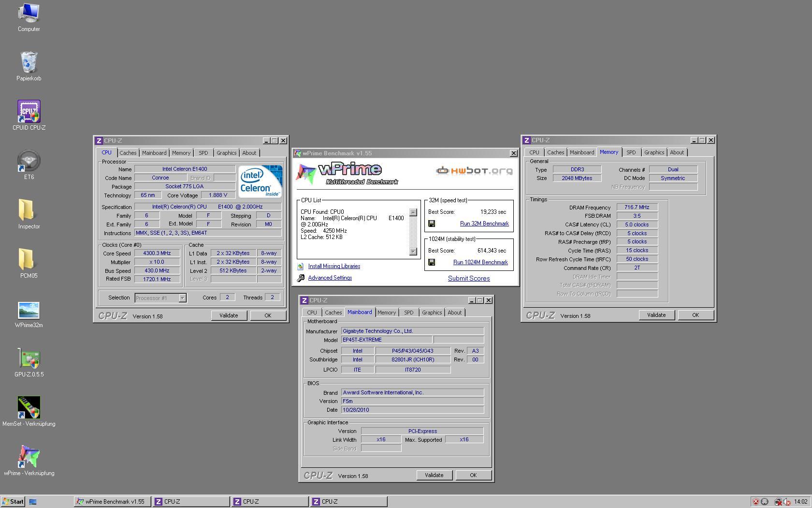
Task: Open the PCM05 folder icon
Action: pos(29,264)
